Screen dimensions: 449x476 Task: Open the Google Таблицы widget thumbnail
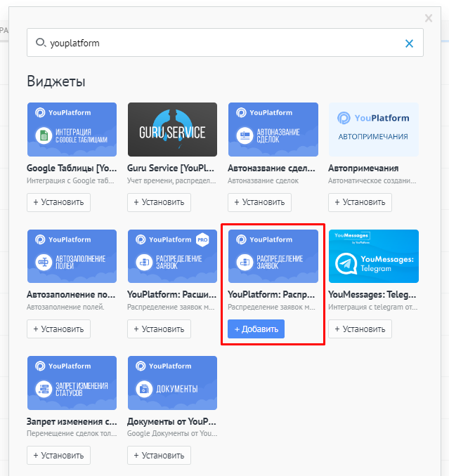coord(72,130)
